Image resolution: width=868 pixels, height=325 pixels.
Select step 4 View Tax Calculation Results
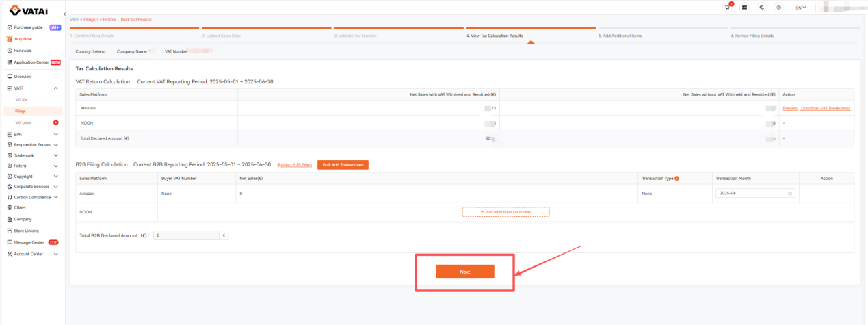(x=495, y=36)
